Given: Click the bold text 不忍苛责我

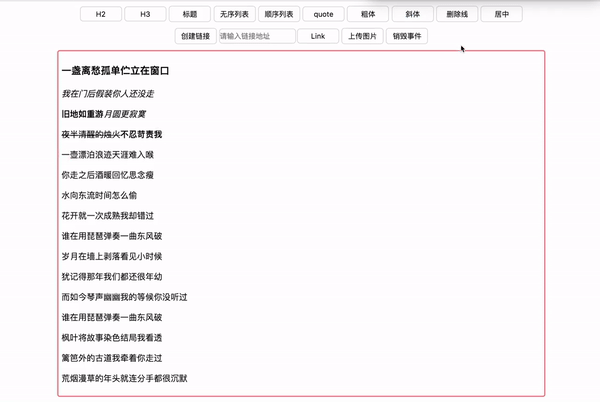Looking at the screenshot, I should (x=141, y=134).
